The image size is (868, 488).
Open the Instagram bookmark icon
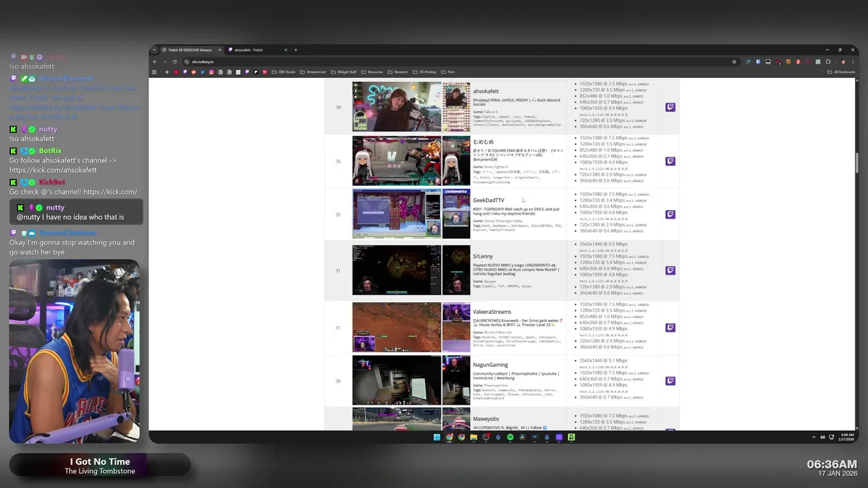coord(212,72)
